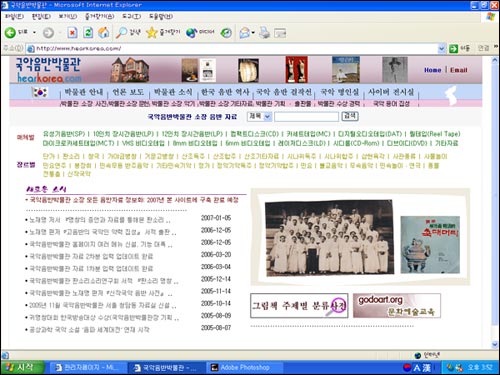Click the album search text field
The height and width of the screenshot is (375, 500).
click(x=306, y=116)
